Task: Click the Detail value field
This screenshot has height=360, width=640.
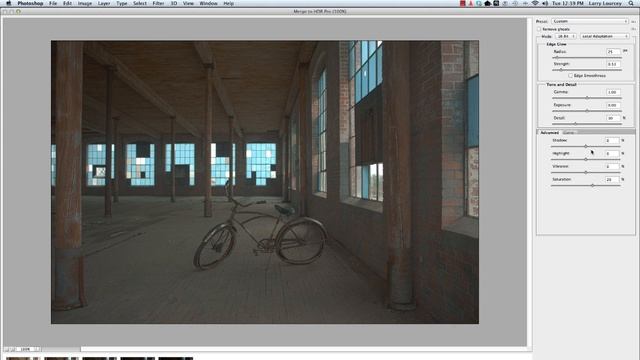Action: coord(613,118)
